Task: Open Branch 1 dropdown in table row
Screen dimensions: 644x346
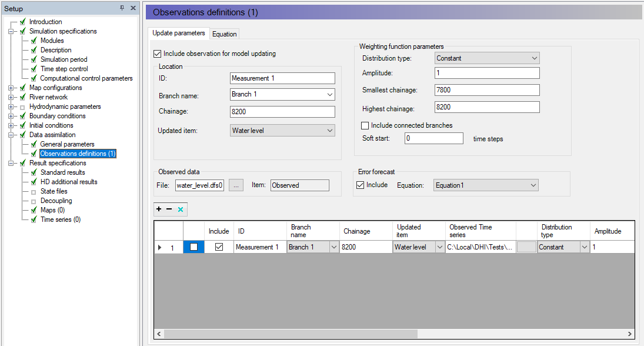Action: coord(334,247)
